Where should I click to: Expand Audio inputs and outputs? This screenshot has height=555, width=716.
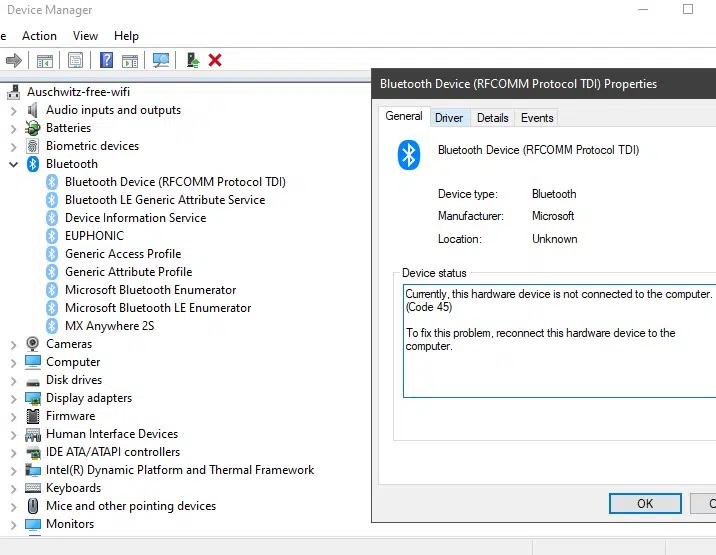[14, 111]
